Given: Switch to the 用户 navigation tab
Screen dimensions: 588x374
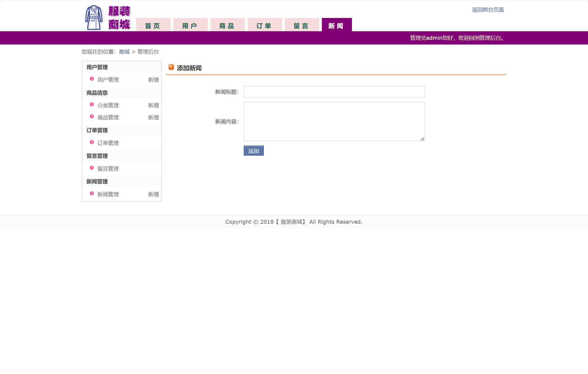Looking at the screenshot, I should coord(190,26).
